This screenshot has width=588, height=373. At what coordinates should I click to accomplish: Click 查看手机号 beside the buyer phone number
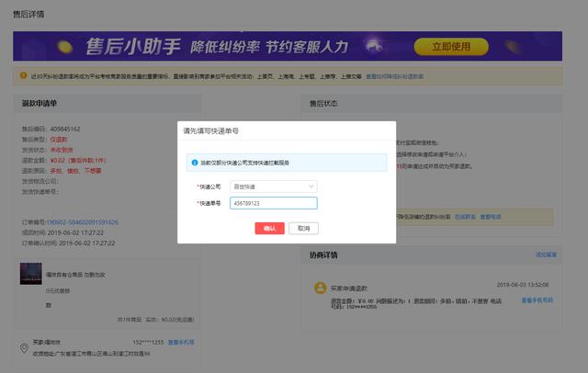[181, 342]
